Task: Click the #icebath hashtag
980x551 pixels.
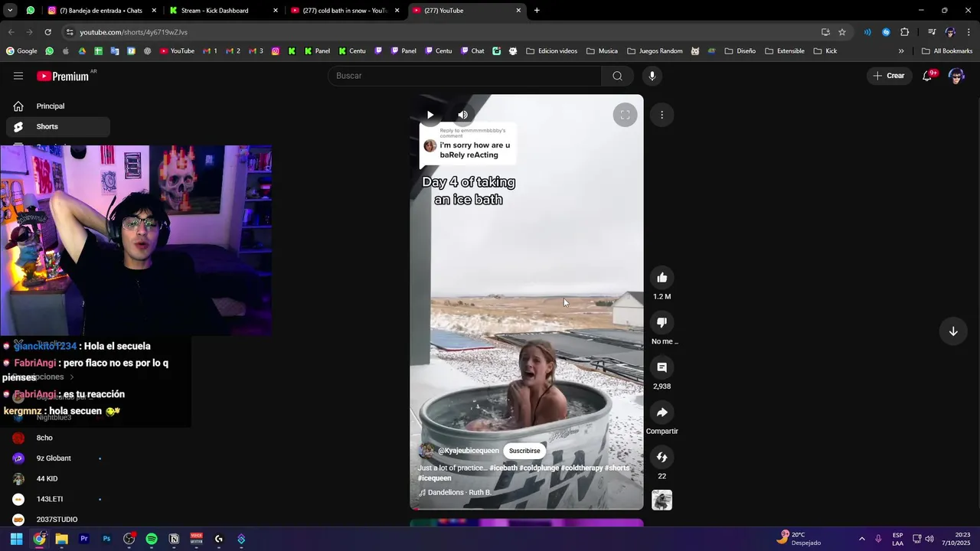Action: pos(503,468)
